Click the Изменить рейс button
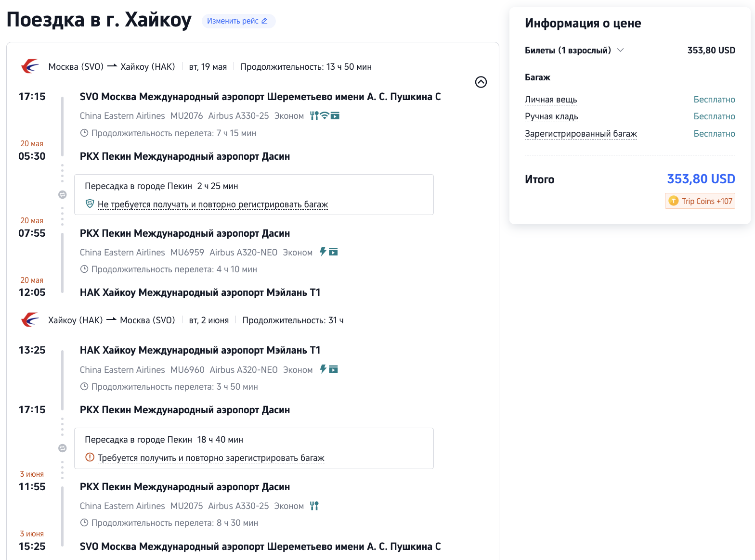Image resolution: width=755 pixels, height=560 pixels. (238, 21)
